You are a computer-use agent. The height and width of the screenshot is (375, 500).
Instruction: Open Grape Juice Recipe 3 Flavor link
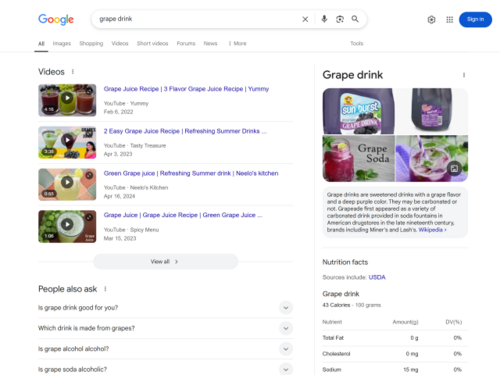tap(186, 89)
